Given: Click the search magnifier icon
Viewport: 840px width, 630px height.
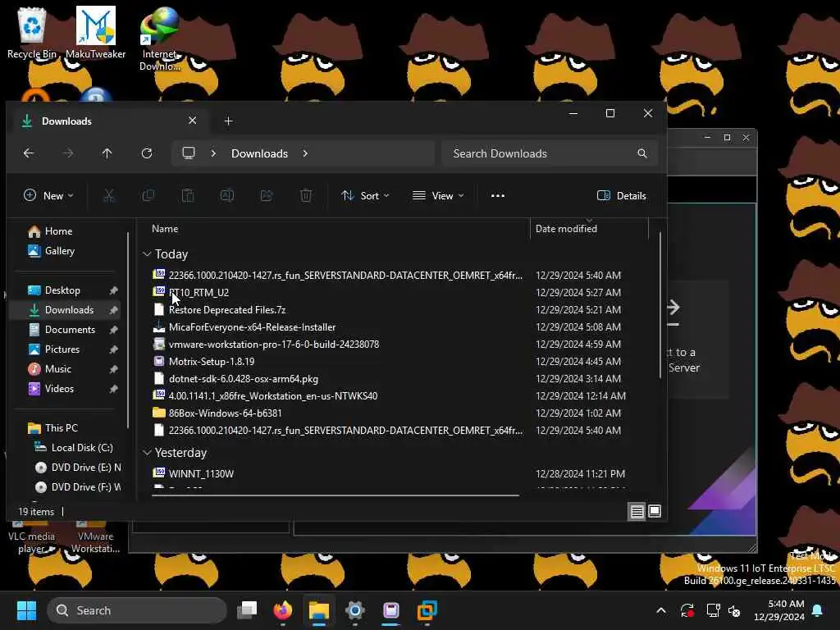Looking at the screenshot, I should pos(641,153).
